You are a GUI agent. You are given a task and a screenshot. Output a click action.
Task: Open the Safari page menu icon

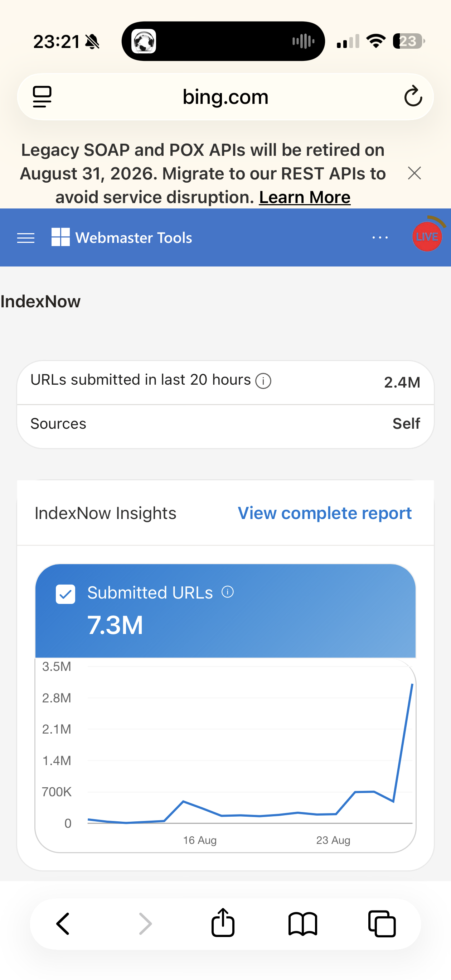click(x=42, y=97)
